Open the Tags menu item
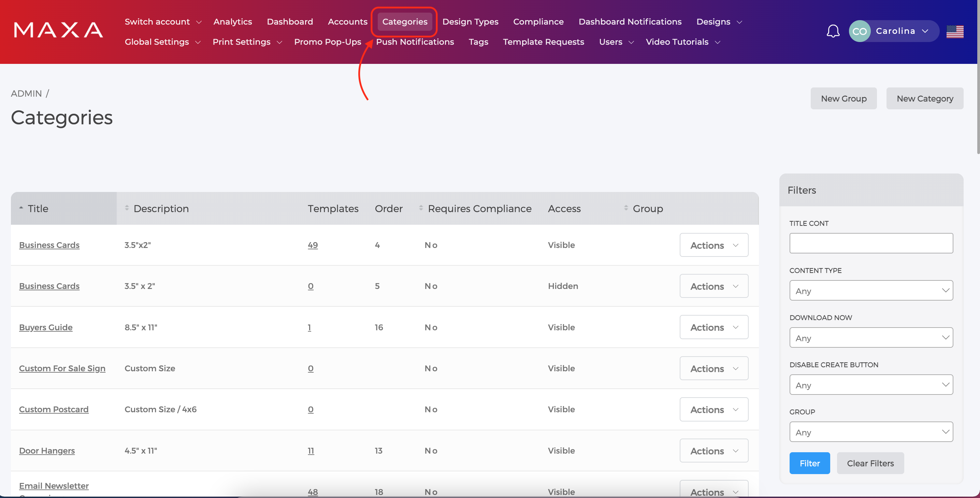 point(478,42)
